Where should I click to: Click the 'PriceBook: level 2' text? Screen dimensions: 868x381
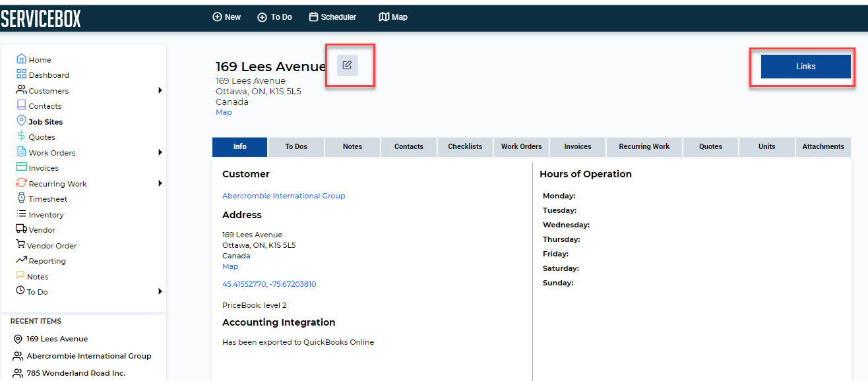coord(255,305)
